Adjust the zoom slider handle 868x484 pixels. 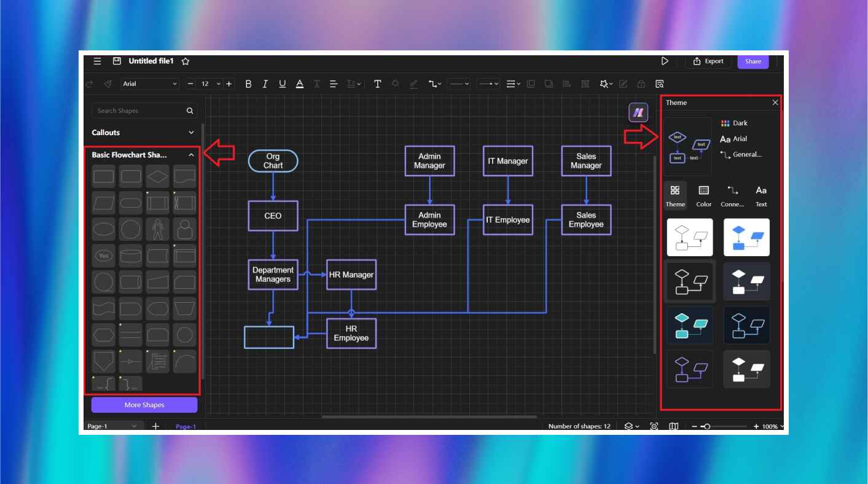[707, 426]
